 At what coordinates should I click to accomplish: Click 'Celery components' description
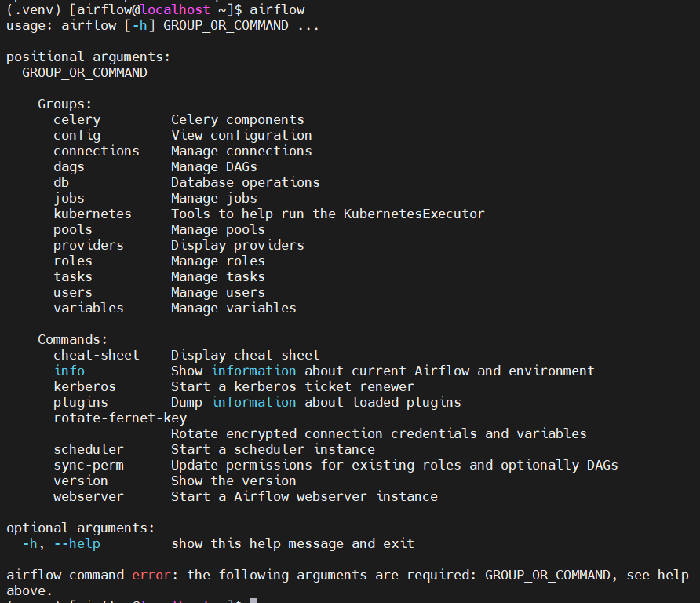click(x=238, y=120)
